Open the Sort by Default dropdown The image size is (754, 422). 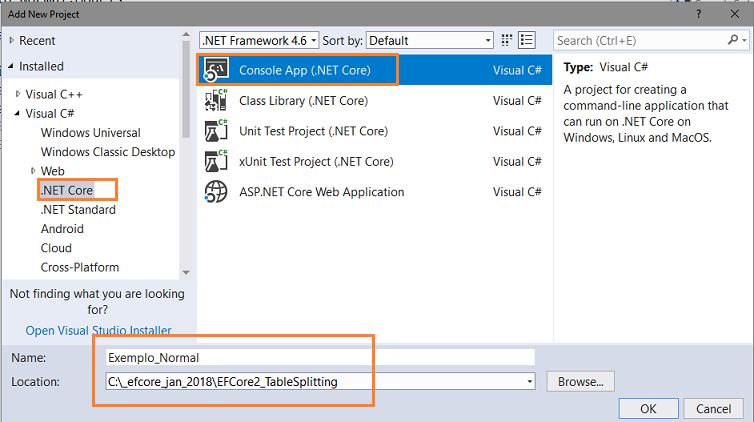click(430, 40)
